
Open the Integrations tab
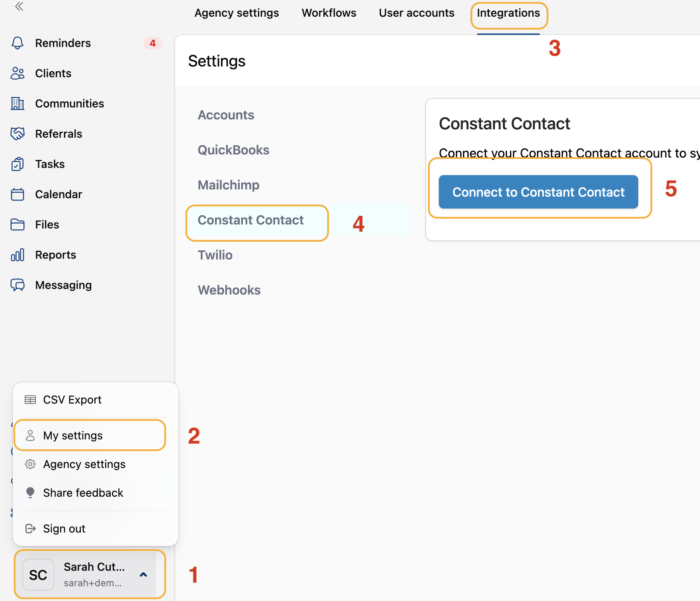click(508, 13)
